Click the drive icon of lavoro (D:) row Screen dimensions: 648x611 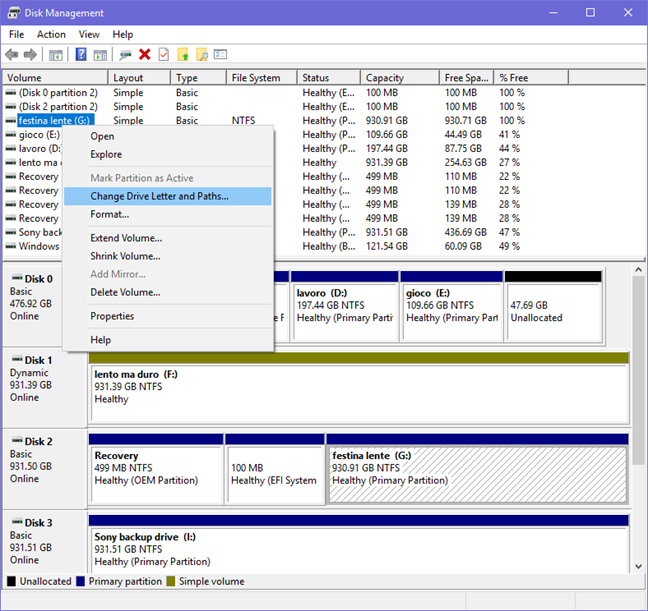11,149
